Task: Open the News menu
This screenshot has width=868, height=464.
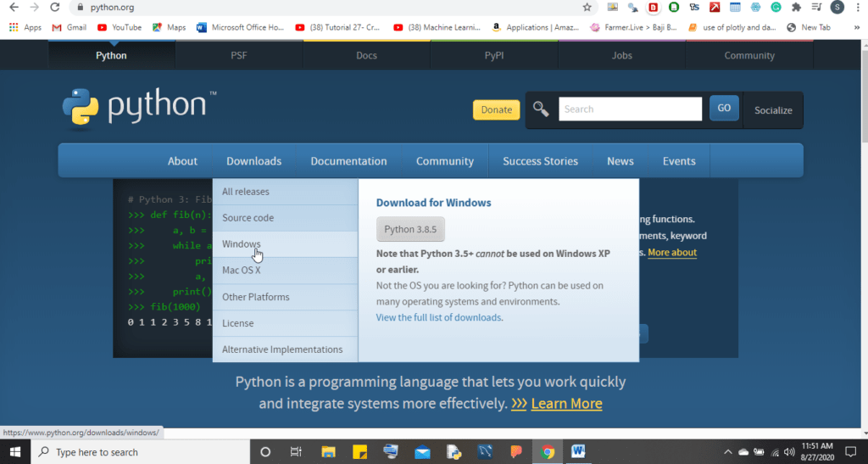Action: (620, 161)
